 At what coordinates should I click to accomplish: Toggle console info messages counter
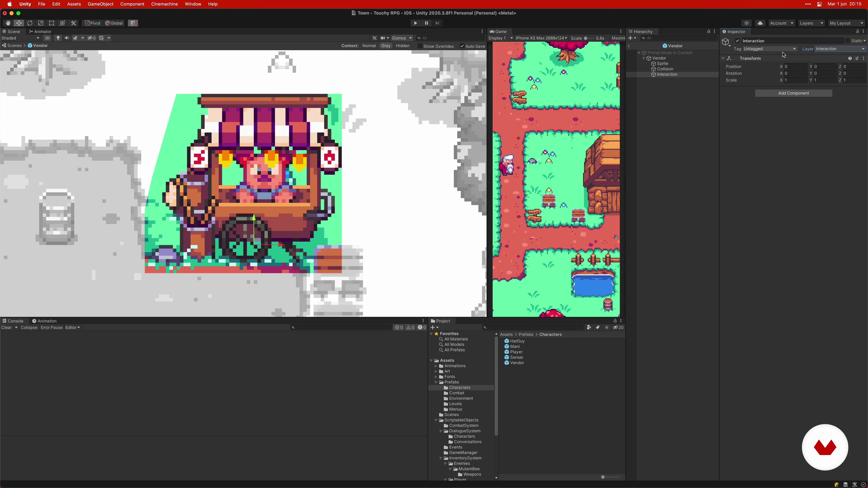[399, 327]
